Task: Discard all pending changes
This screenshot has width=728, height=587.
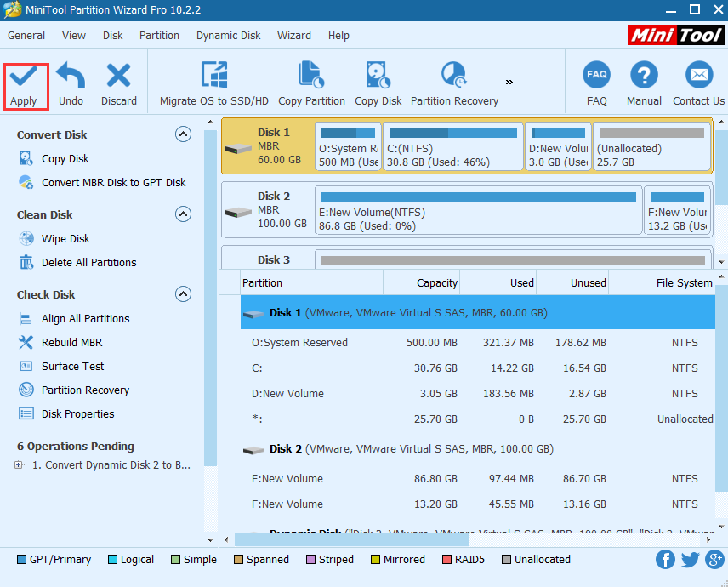Action: (119, 86)
